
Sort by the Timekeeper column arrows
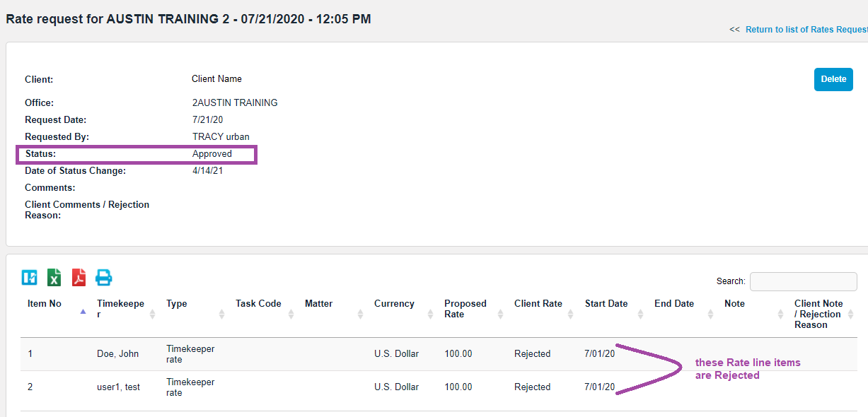pyautogui.click(x=152, y=315)
